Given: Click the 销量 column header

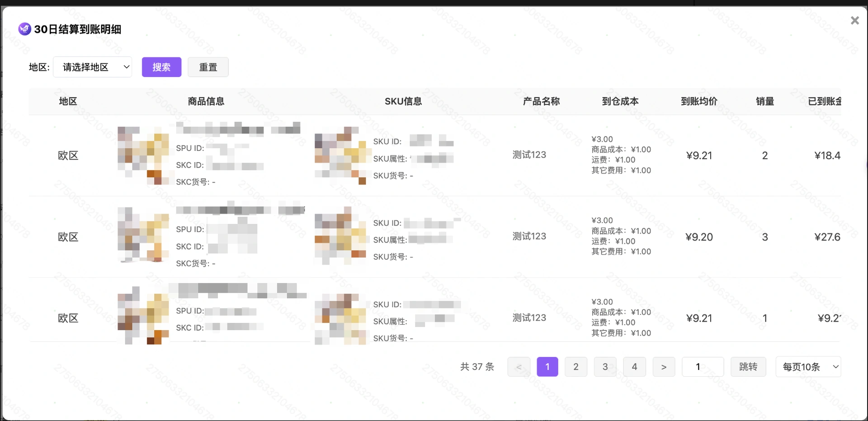Looking at the screenshot, I should pyautogui.click(x=765, y=101).
